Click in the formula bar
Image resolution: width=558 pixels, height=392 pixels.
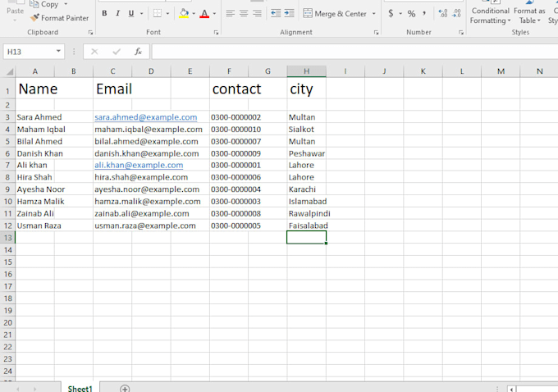coord(354,52)
